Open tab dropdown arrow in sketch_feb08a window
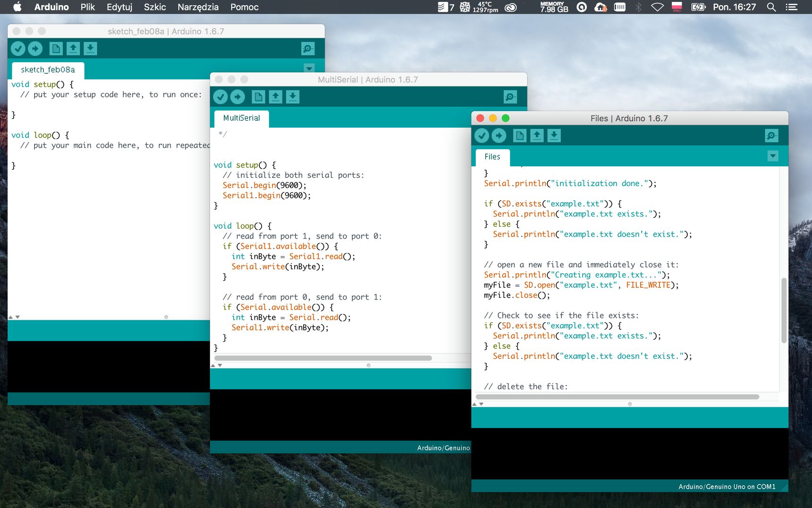Viewport: 812px width, 508px height. [x=309, y=68]
